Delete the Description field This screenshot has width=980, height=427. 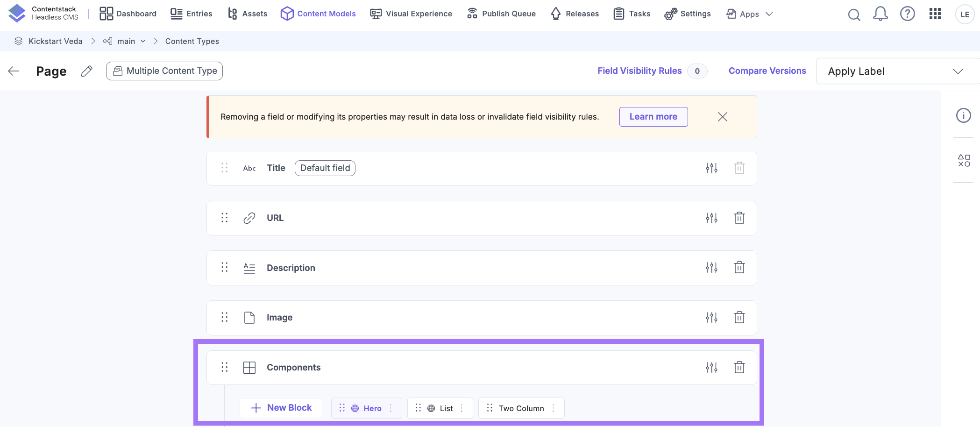coord(739,267)
